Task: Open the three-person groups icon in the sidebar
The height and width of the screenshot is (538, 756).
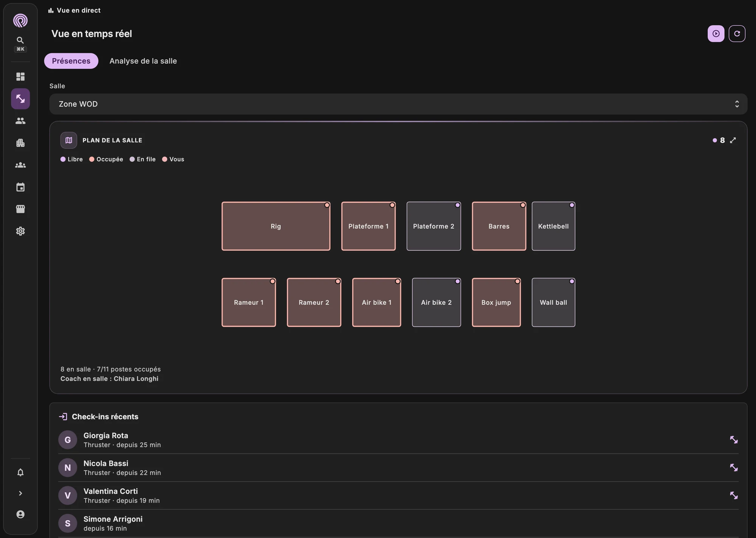Action: [x=20, y=165]
